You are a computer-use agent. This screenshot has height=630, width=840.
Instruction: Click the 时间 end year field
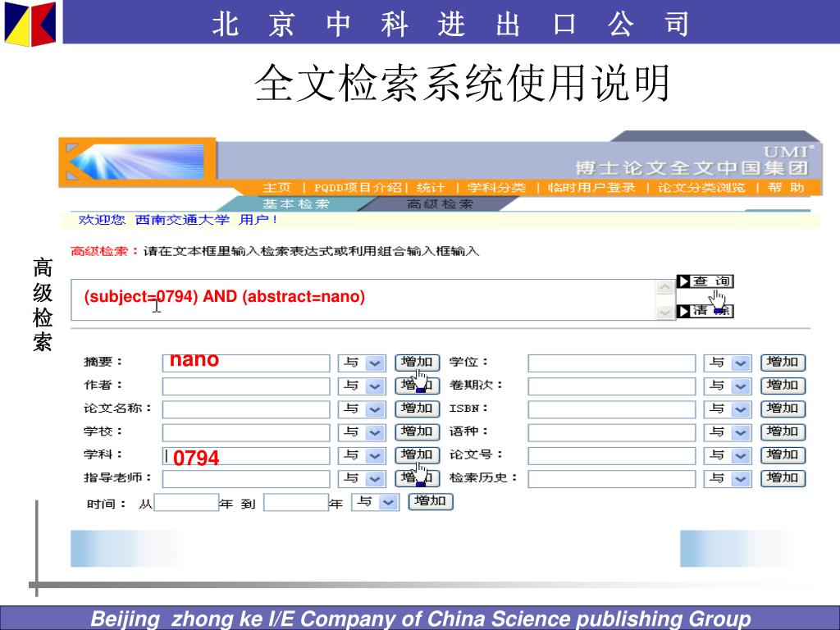tap(295, 503)
